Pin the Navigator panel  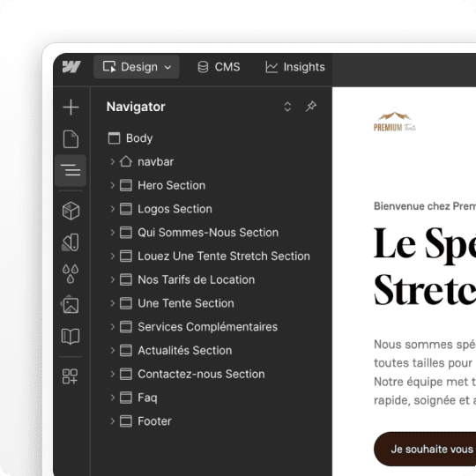tap(311, 107)
